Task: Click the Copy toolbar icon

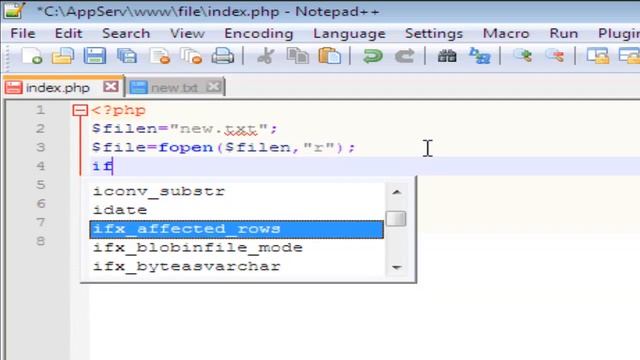Action: (298, 56)
